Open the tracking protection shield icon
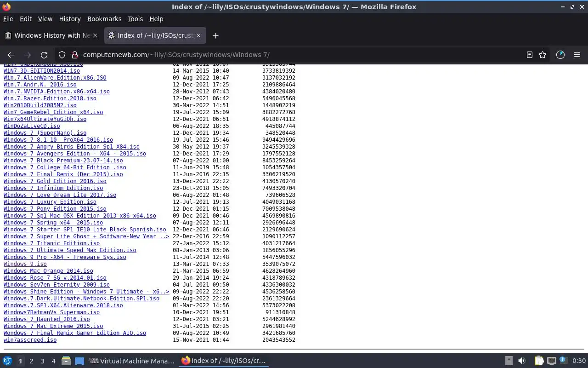This screenshot has width=588, height=368. (62, 55)
